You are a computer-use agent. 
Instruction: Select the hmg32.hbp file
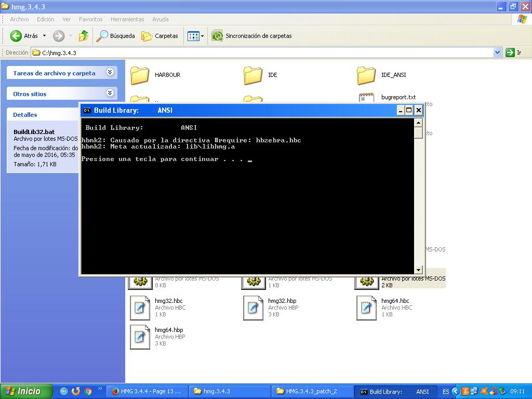click(x=271, y=308)
